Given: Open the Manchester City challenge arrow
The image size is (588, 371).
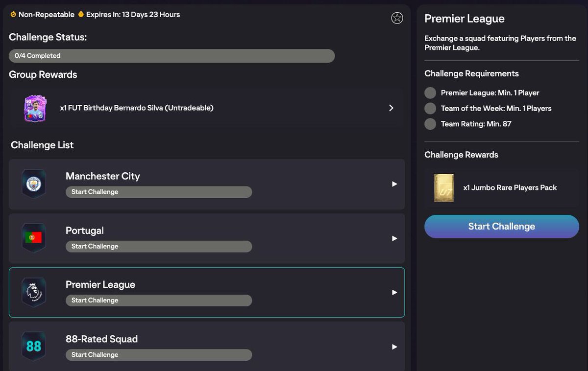Looking at the screenshot, I should [394, 184].
